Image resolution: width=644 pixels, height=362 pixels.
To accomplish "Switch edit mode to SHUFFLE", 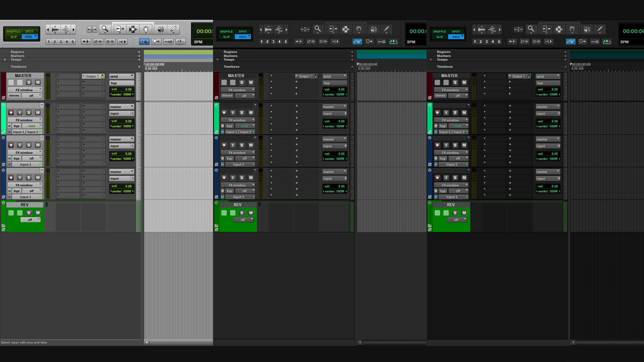I will [13, 31].
